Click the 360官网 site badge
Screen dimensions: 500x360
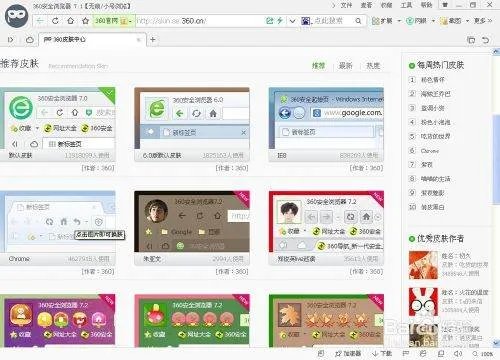(113, 21)
